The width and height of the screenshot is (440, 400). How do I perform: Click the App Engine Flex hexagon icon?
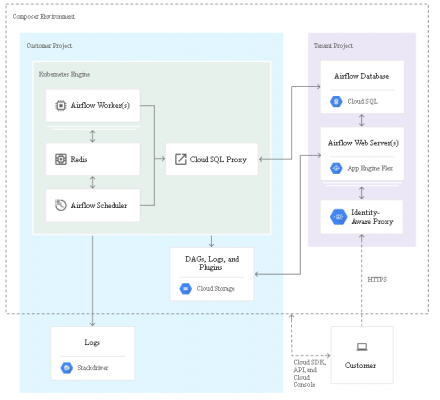tap(336, 168)
